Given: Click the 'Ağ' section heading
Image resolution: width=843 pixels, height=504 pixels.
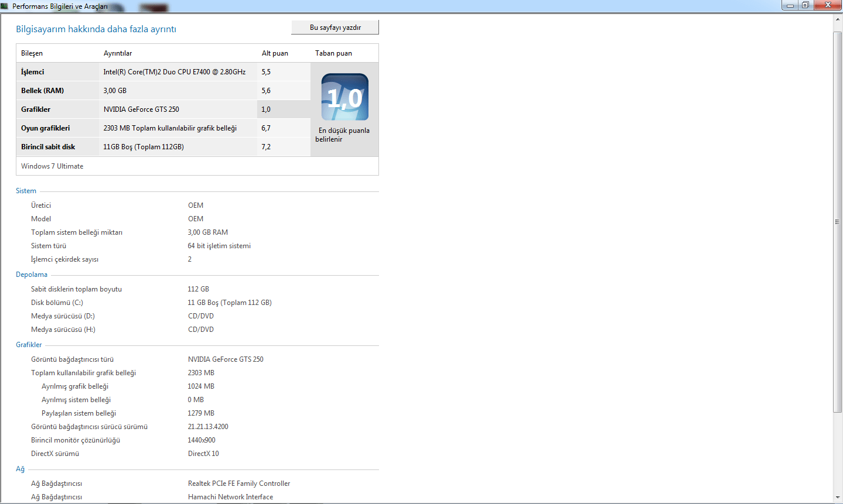Looking at the screenshot, I should [x=20, y=469].
